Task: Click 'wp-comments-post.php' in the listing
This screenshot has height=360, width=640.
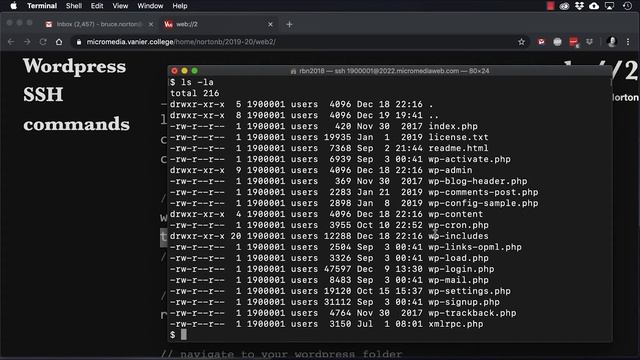Action: pyautogui.click(x=483, y=192)
